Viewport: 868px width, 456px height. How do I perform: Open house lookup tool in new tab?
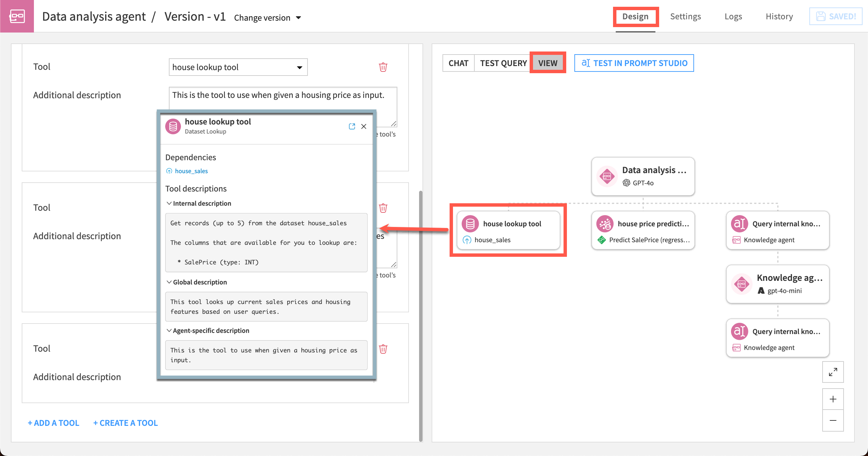pyautogui.click(x=352, y=126)
